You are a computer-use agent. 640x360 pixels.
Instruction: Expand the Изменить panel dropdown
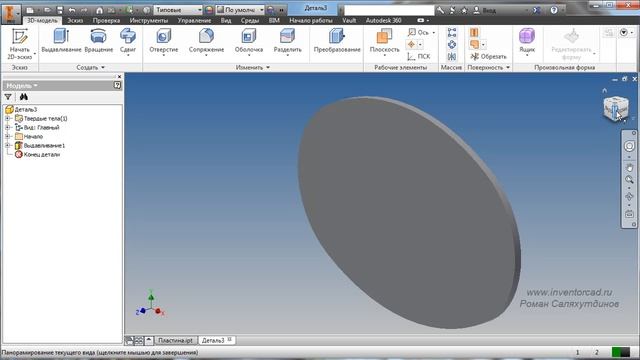tap(253, 67)
